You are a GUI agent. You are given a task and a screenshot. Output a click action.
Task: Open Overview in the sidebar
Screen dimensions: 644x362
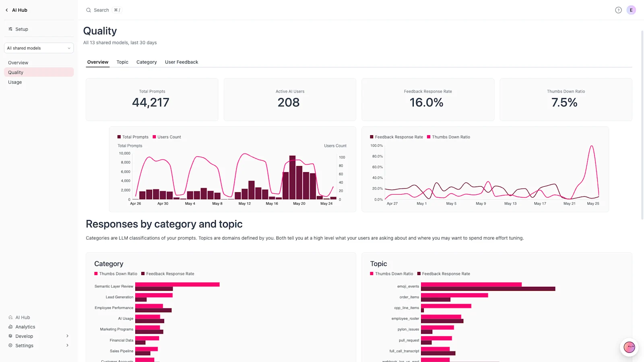click(x=39, y=63)
